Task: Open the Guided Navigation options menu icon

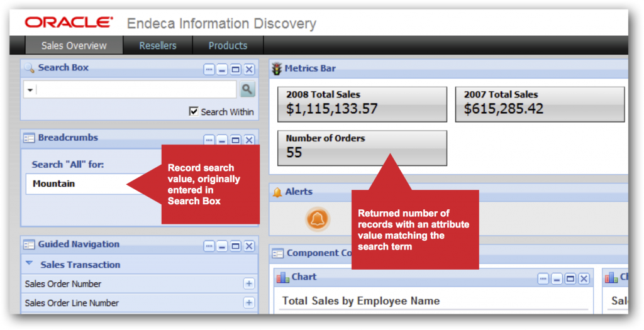Action: tap(209, 246)
